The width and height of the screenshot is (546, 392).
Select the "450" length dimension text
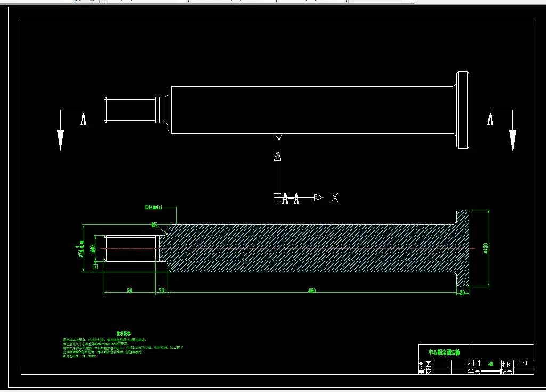[312, 291]
